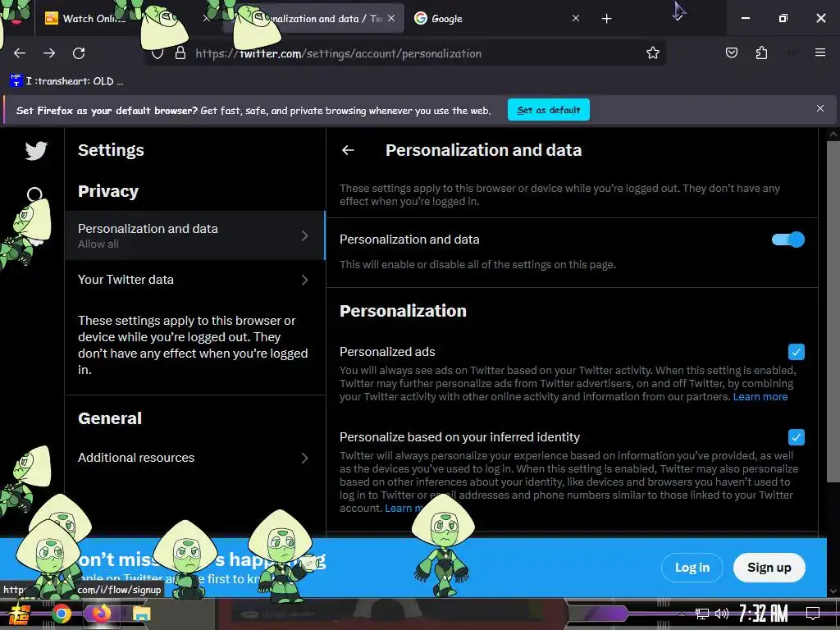Open Your Twitter data settings item

click(195, 280)
